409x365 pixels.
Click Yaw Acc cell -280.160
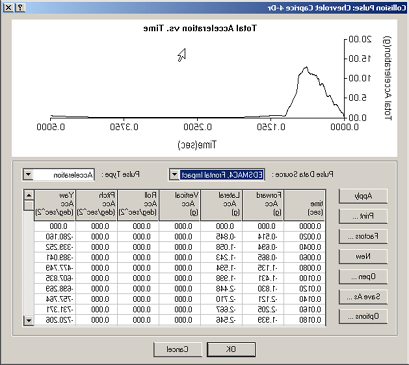(55, 237)
